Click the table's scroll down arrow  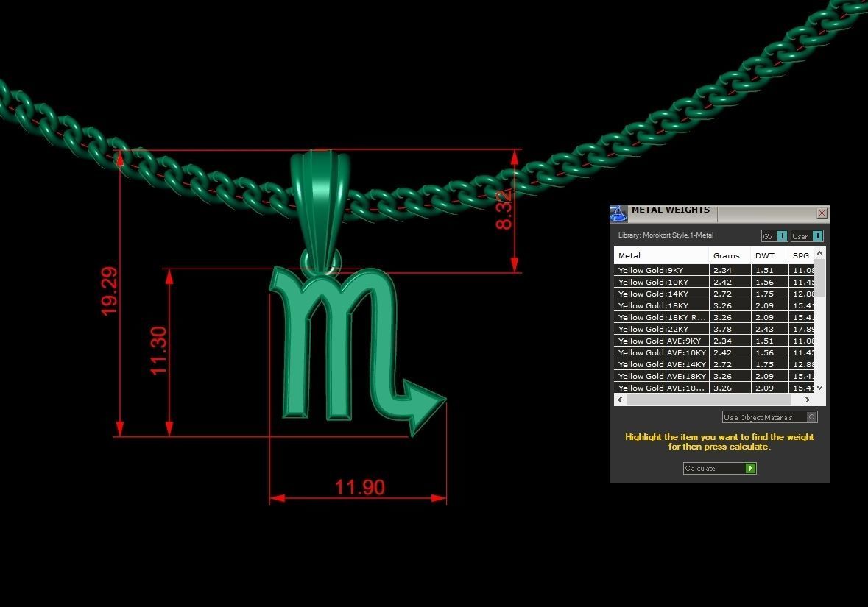(820, 388)
